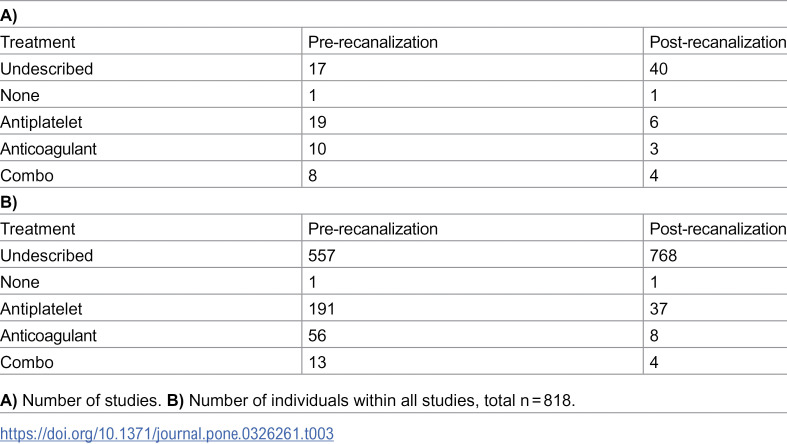Screen dimensions: 787x444
Task: Click the Undescribed cell value 768
Action: [x=663, y=255]
